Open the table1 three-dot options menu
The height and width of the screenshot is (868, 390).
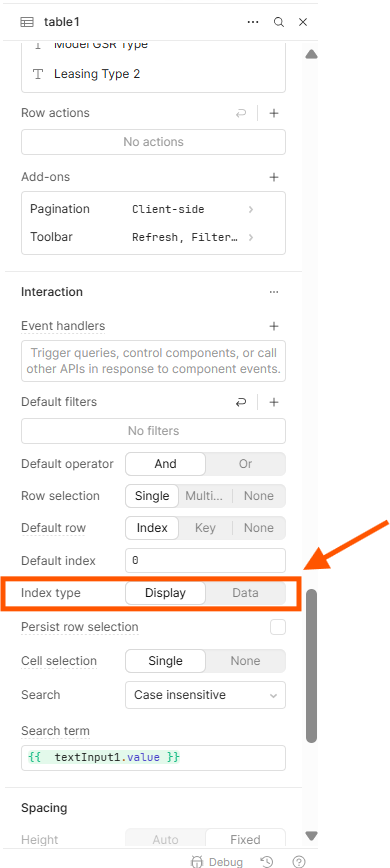pos(253,22)
